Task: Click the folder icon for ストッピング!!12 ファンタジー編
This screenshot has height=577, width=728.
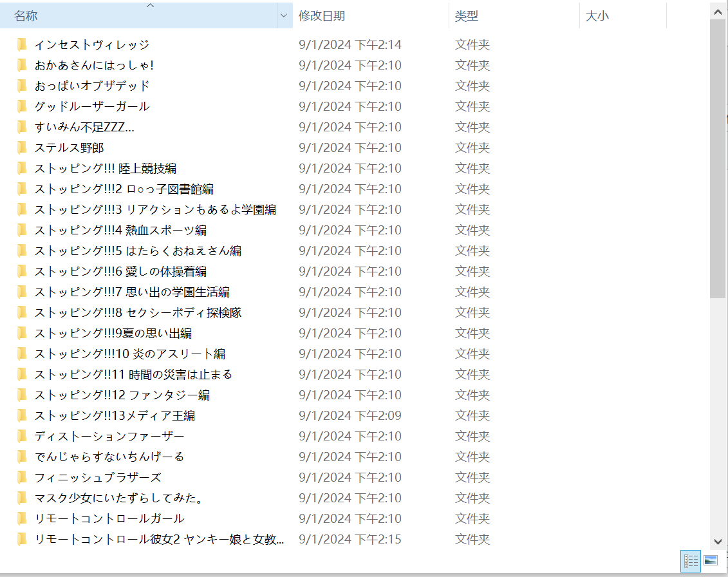Action: tap(22, 395)
